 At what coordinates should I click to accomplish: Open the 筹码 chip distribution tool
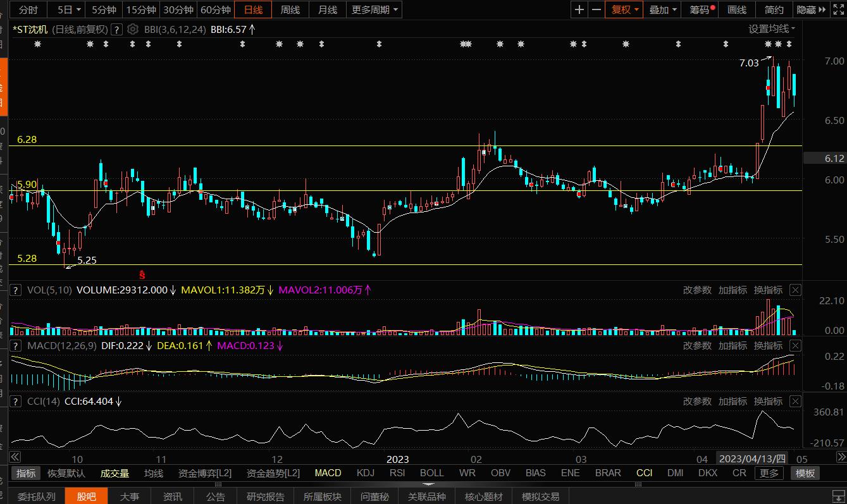pos(701,9)
